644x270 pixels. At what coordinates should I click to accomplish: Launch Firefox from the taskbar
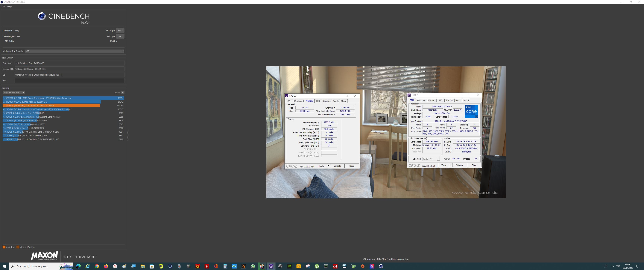(106, 266)
